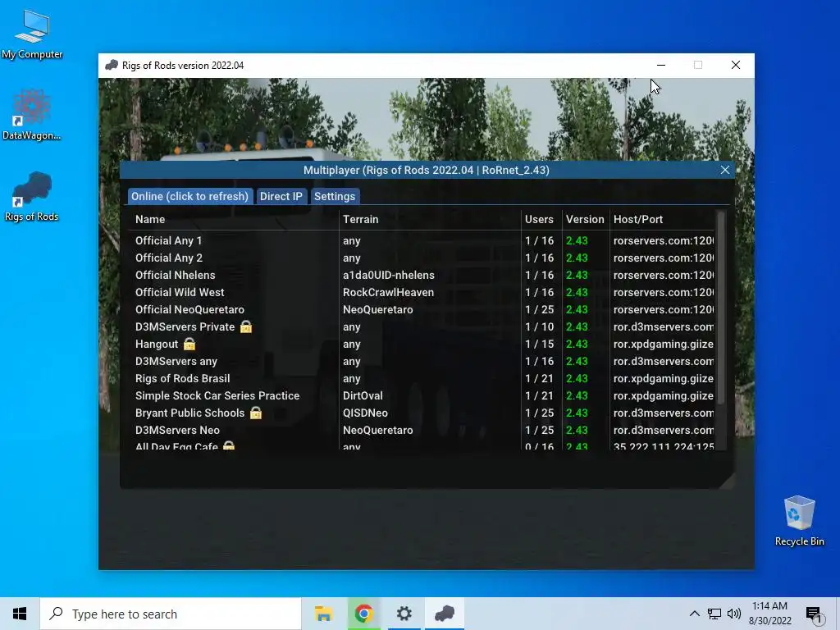
Task: Select the Official Nhelens server
Action: coord(423,275)
